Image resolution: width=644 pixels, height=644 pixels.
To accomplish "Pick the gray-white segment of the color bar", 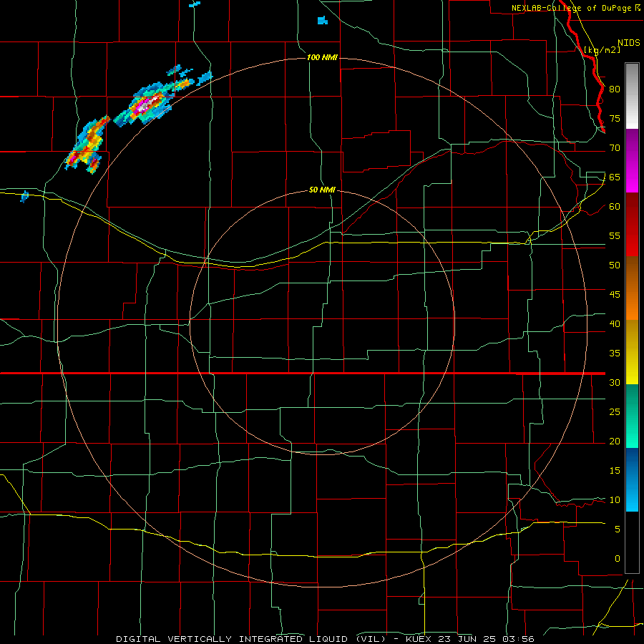I will click(632, 96).
